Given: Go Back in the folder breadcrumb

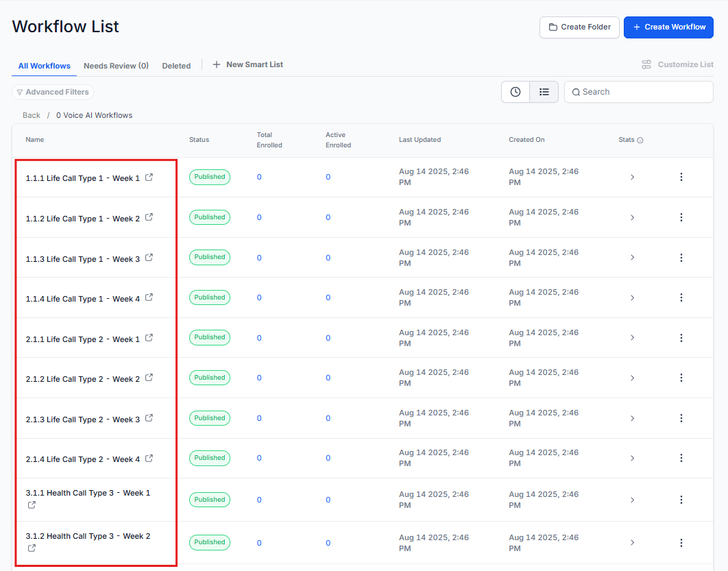Looking at the screenshot, I should click(32, 115).
